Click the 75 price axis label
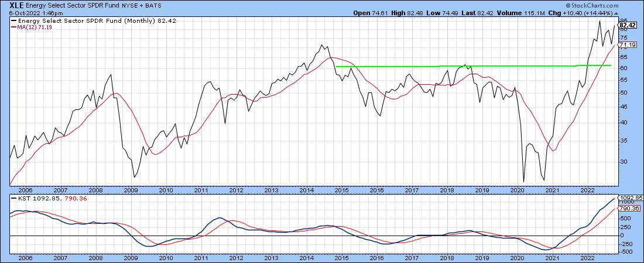This screenshot has height=263, width=644. [x=623, y=38]
